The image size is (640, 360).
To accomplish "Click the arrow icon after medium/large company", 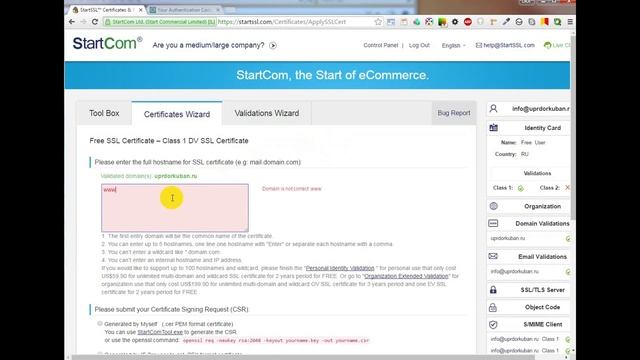I will click(273, 45).
